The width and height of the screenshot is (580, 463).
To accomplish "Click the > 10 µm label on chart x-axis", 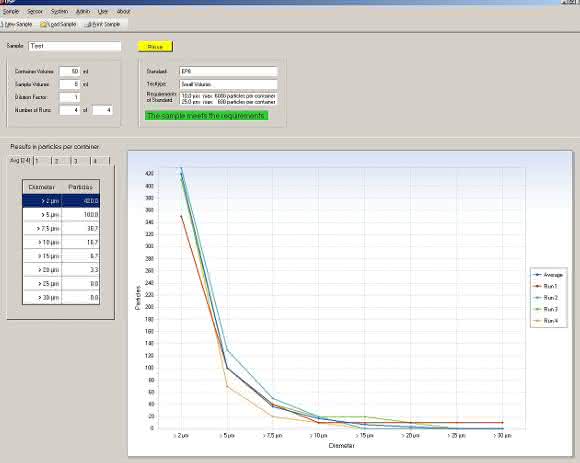I will (318, 436).
